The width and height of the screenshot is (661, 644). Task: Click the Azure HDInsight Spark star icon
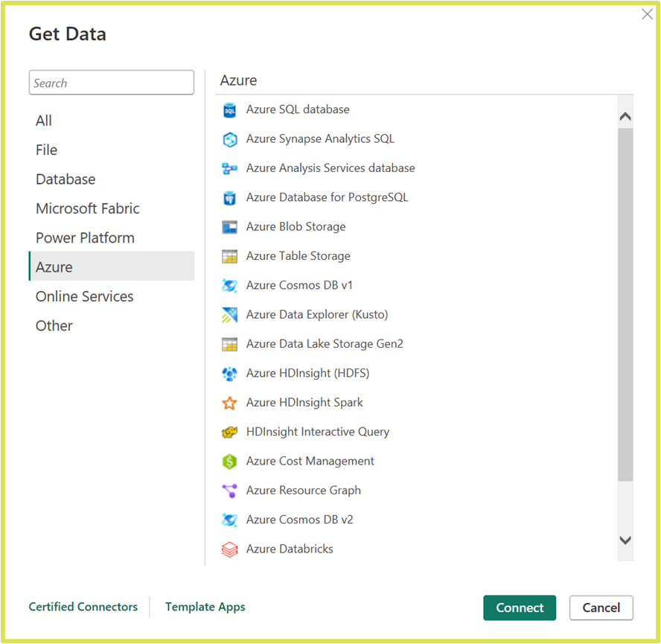[x=229, y=403]
